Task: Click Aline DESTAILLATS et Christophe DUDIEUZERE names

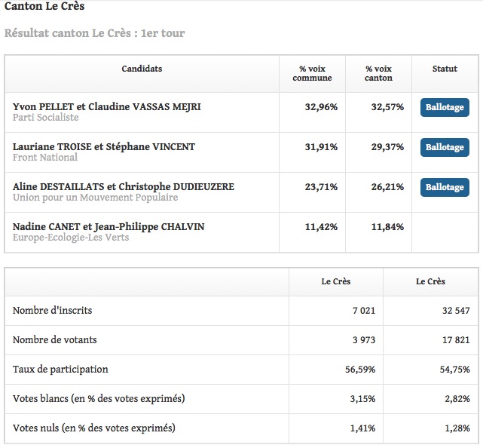Action: pos(124,186)
